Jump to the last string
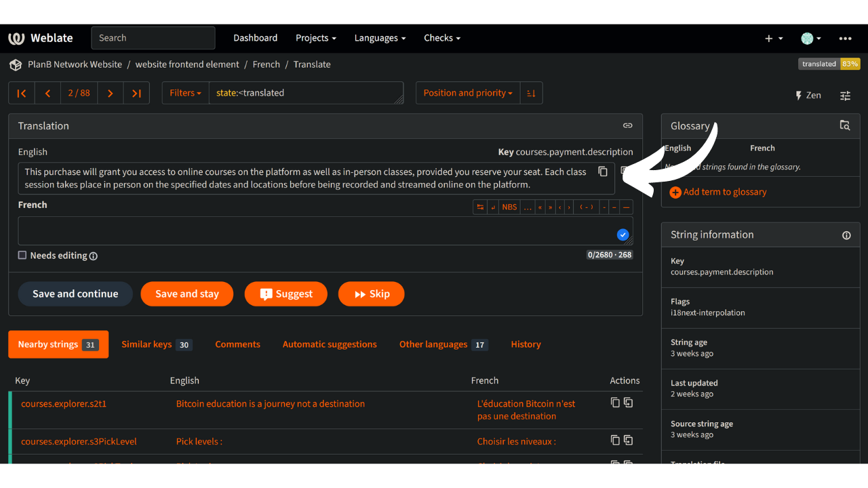 coord(136,93)
